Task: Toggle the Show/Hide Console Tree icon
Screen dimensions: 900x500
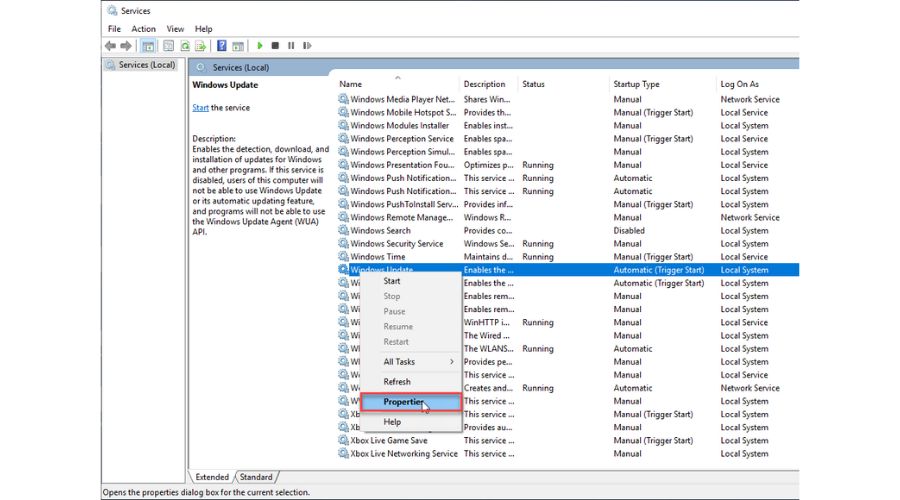Action: click(x=148, y=46)
